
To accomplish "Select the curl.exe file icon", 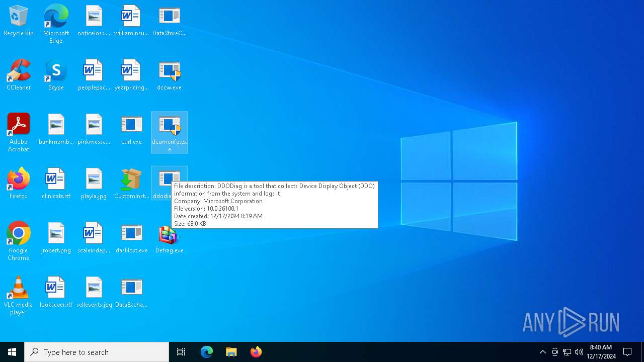I will click(131, 130).
